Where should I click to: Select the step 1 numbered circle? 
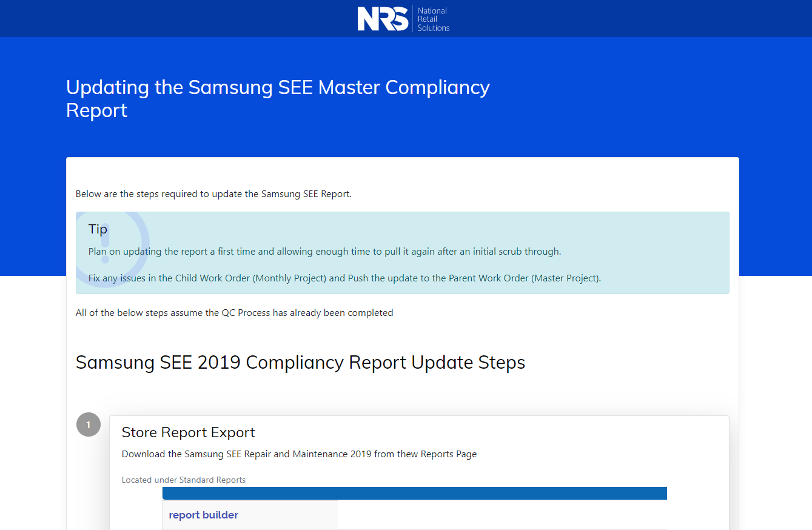pos(89,424)
